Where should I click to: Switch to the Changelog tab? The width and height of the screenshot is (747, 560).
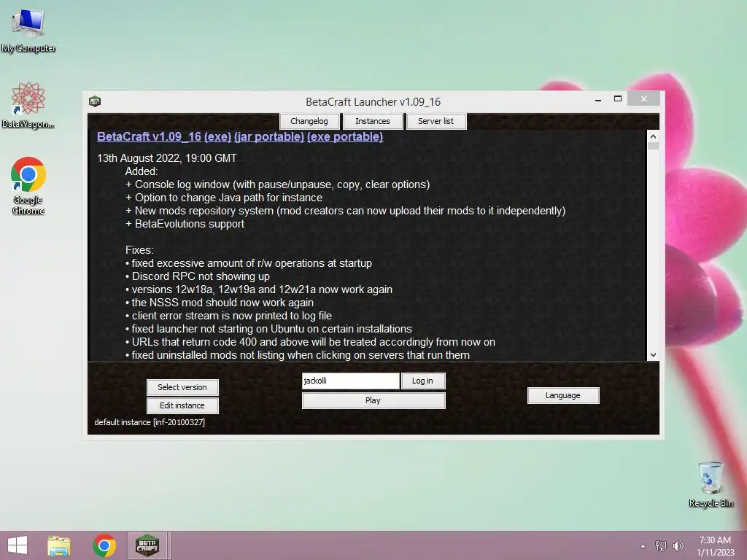(x=309, y=121)
